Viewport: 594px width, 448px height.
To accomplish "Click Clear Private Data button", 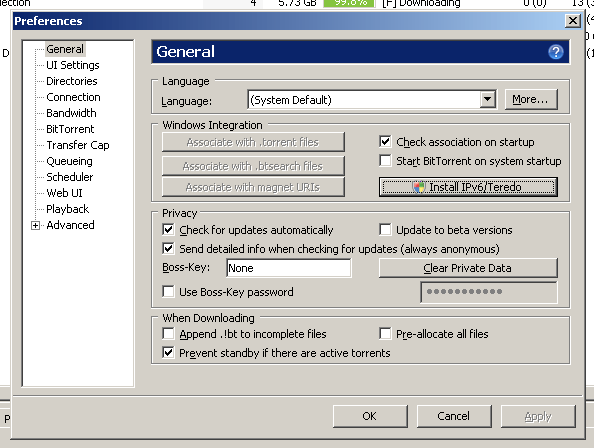I will click(468, 268).
